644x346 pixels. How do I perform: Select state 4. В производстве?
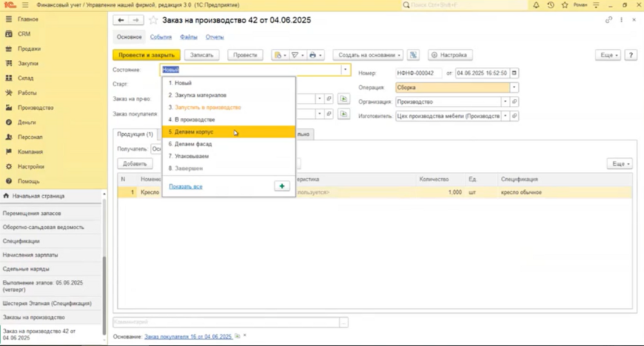(229, 120)
